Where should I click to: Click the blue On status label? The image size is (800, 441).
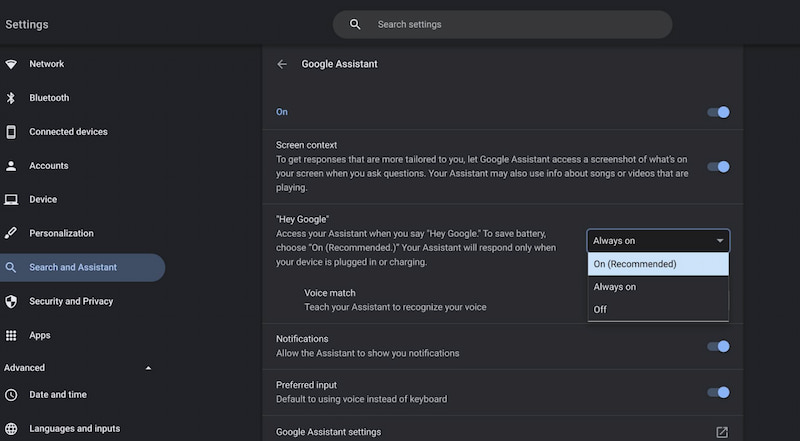pos(282,112)
